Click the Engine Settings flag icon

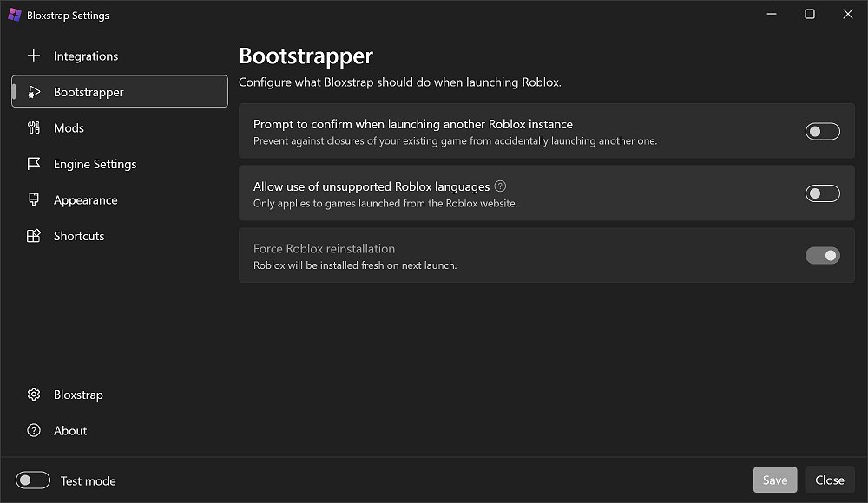coord(34,164)
